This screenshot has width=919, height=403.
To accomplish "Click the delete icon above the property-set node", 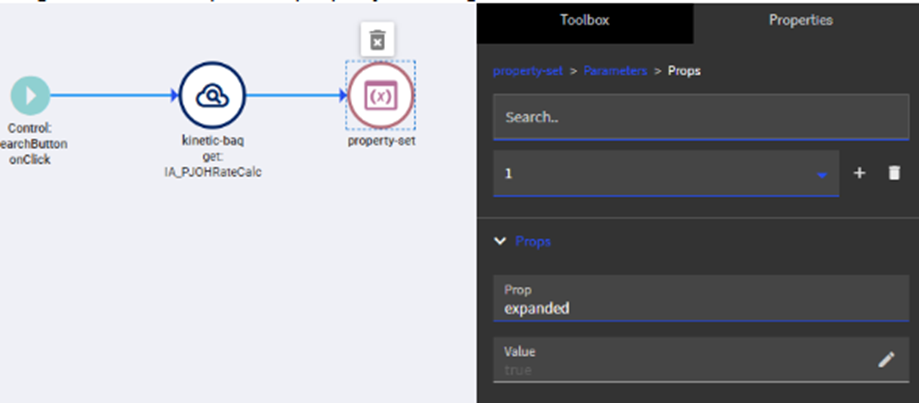I will click(377, 40).
